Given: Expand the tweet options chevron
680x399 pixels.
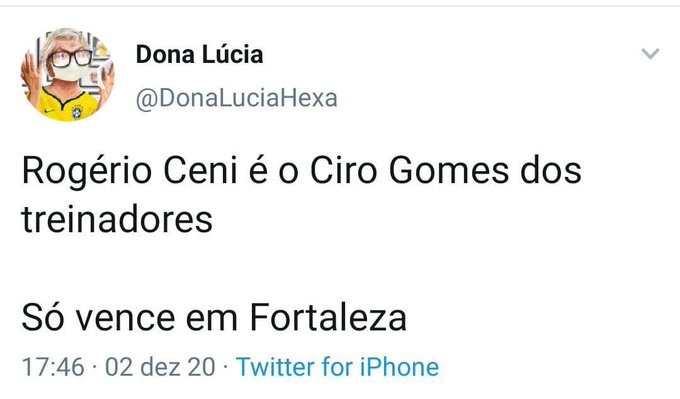Looking at the screenshot, I should tap(650, 54).
